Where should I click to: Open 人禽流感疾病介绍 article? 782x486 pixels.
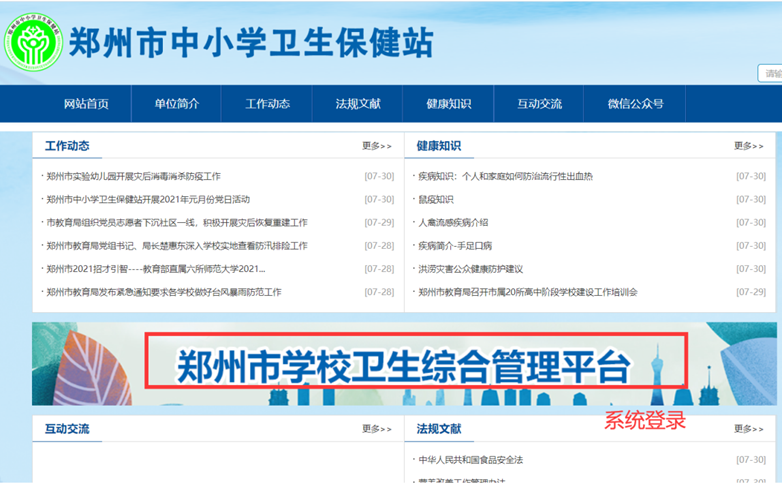coord(453,223)
